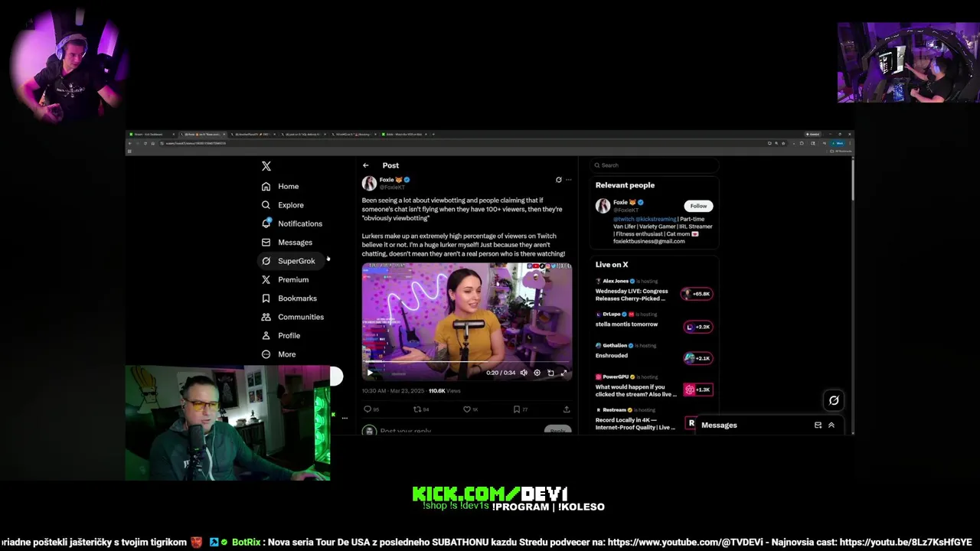Image resolution: width=980 pixels, height=551 pixels.
Task: Open Bookmarks in the sidebar
Action: (289, 298)
